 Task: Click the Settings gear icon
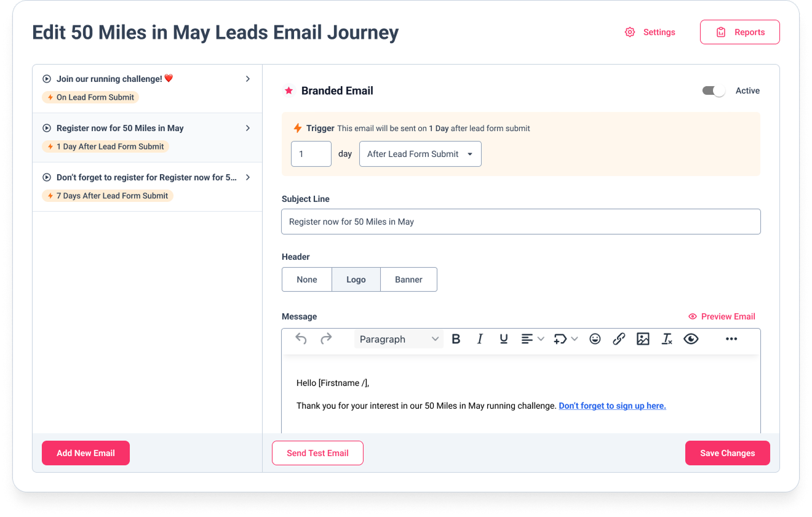[630, 32]
